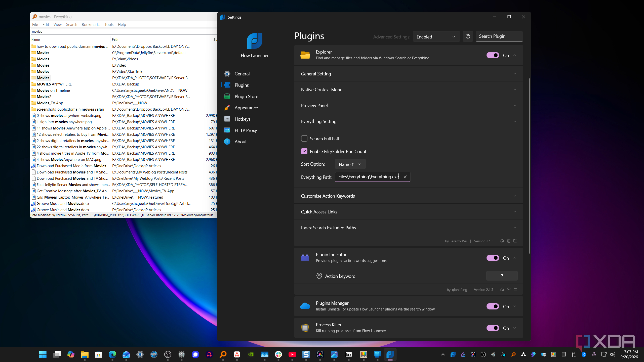Open Explorer plugin's website home icon

point(502,241)
